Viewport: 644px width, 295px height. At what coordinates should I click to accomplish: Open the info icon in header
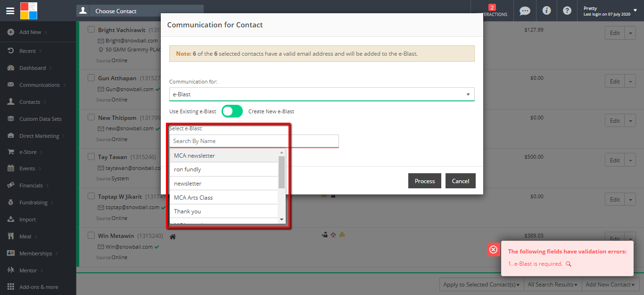point(546,11)
